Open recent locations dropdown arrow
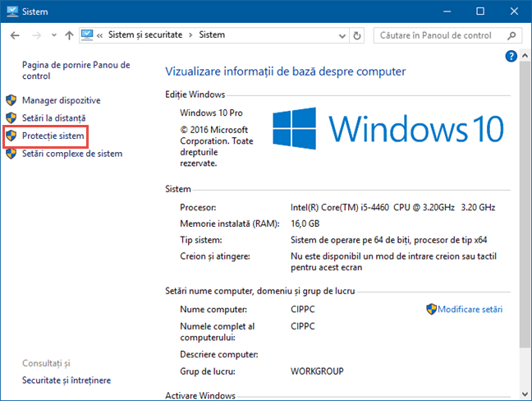Screen dimensions: 532x401 54,36
